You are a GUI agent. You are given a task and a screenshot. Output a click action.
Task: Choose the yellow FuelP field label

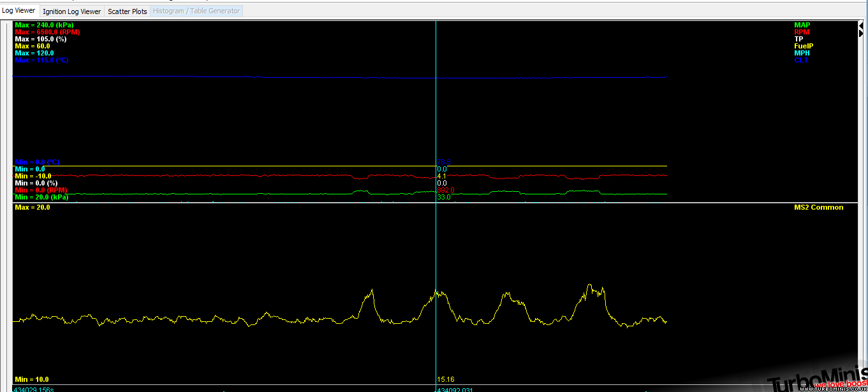tap(804, 47)
